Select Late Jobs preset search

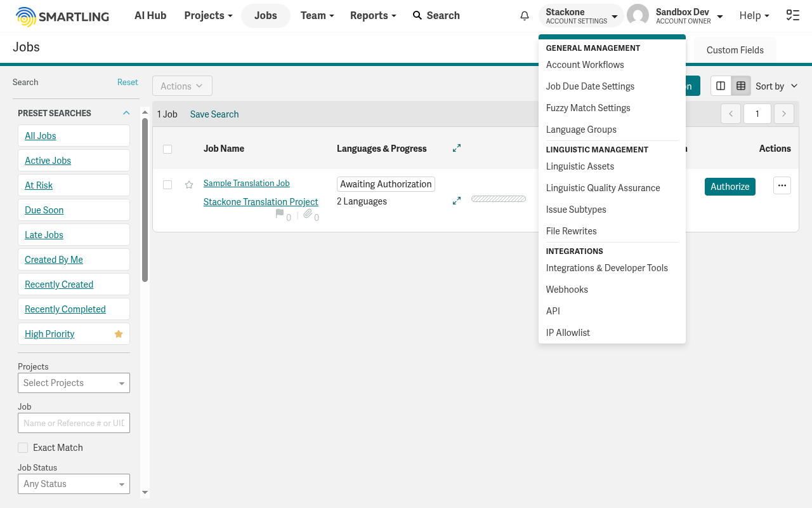[x=74, y=235]
